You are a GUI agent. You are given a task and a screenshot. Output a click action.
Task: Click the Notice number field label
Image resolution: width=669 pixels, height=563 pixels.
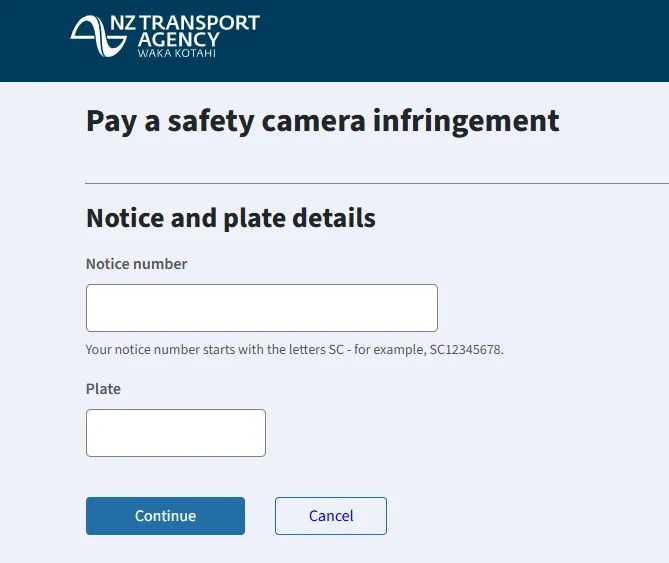(137, 264)
